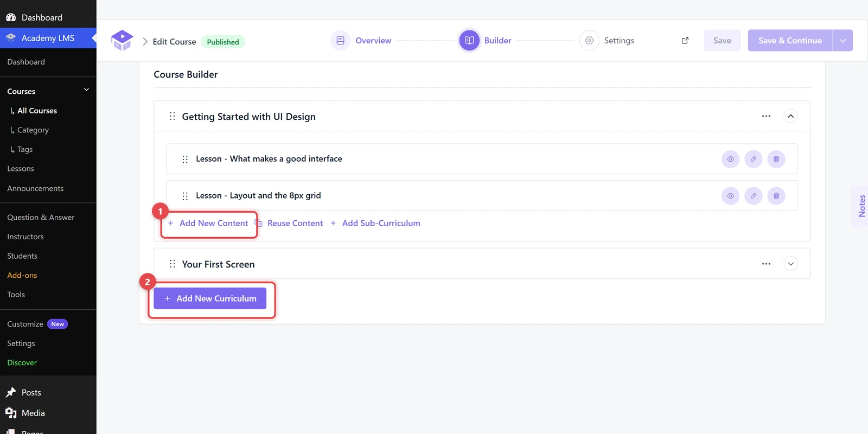Screen dimensions: 868x434
Task: Expand the Your First Screen section
Action: point(790,264)
